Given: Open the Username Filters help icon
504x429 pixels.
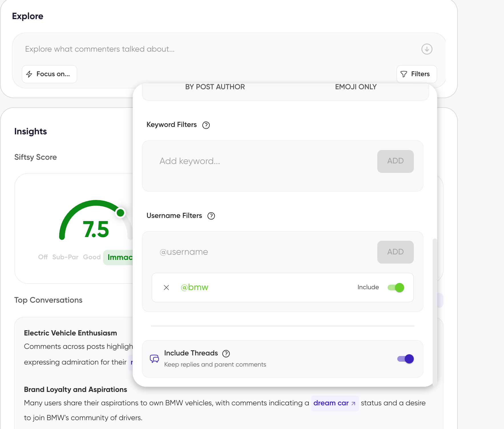Looking at the screenshot, I should [211, 216].
